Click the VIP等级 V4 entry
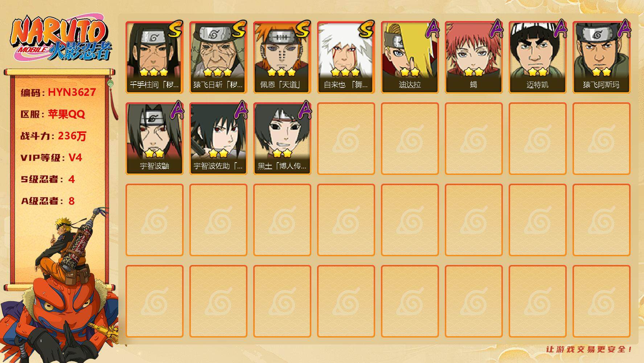This screenshot has width=644, height=363. click(x=51, y=158)
